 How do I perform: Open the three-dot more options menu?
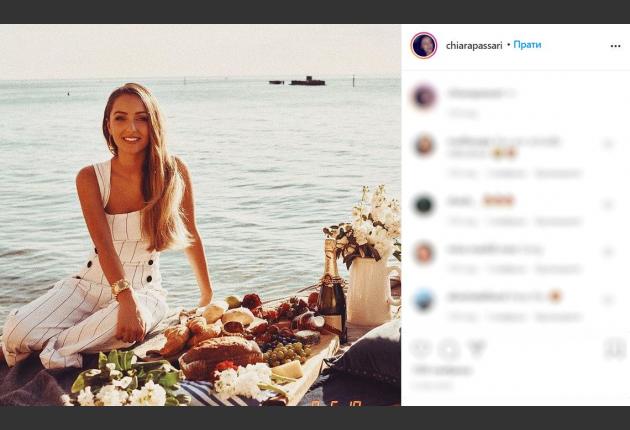615,46
